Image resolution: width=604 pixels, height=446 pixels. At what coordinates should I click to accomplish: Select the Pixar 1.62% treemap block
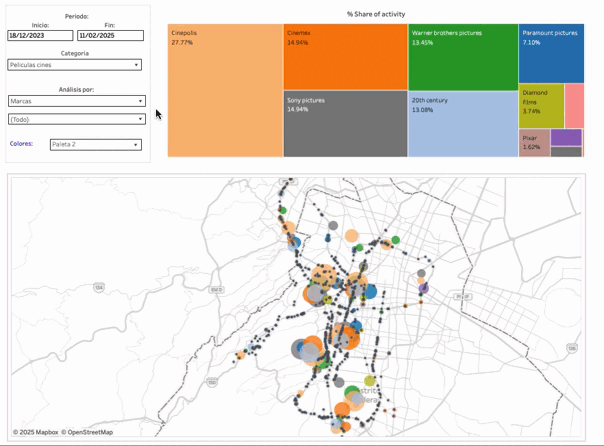534,143
